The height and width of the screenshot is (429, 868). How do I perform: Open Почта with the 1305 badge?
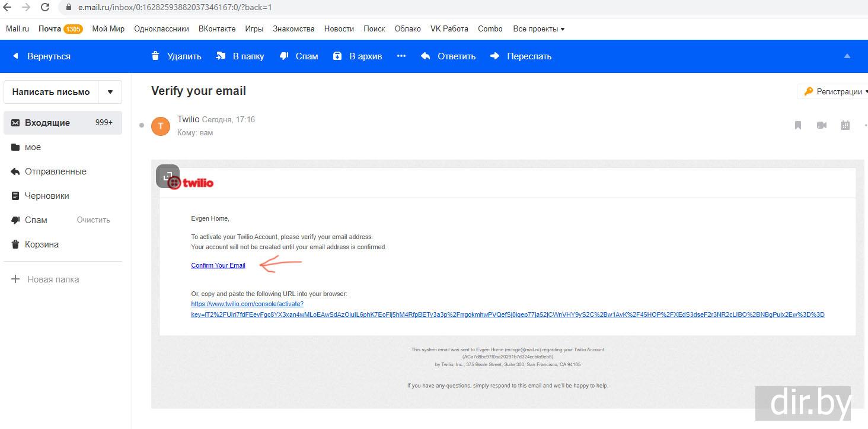[60, 28]
